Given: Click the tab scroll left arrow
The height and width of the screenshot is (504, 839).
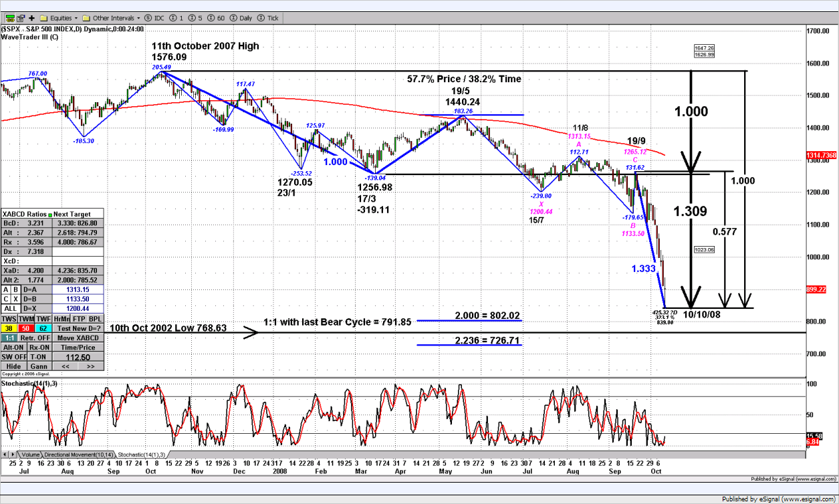Looking at the screenshot, I should (5, 454).
